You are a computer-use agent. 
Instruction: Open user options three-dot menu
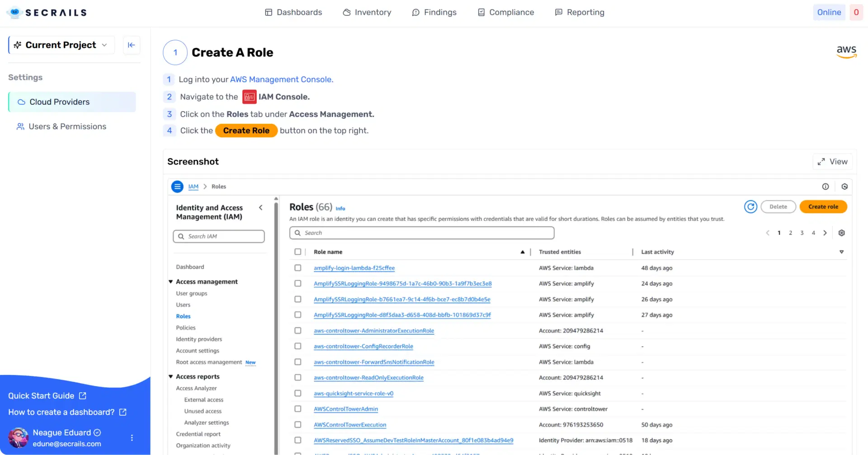pos(132,437)
